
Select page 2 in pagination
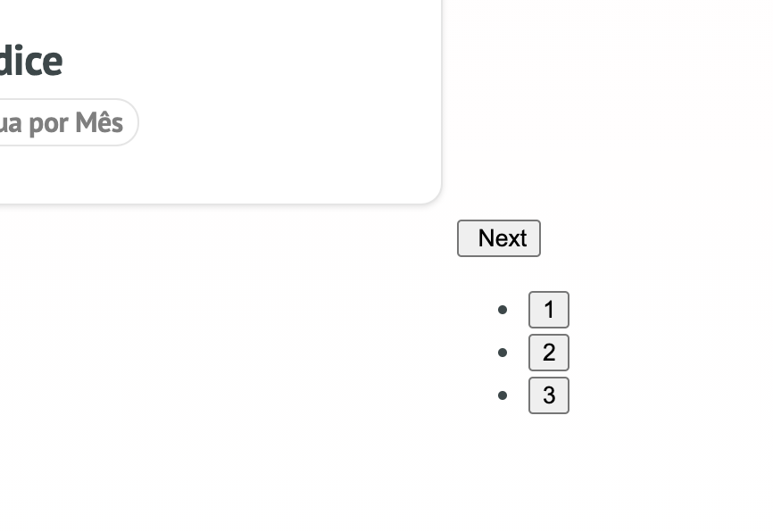(x=548, y=353)
